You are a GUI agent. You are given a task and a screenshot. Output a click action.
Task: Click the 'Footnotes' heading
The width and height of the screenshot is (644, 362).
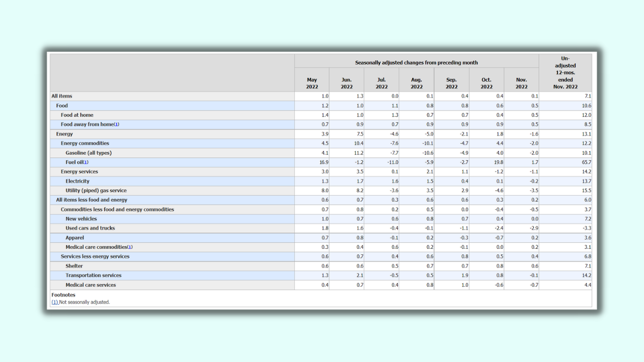[63, 295]
